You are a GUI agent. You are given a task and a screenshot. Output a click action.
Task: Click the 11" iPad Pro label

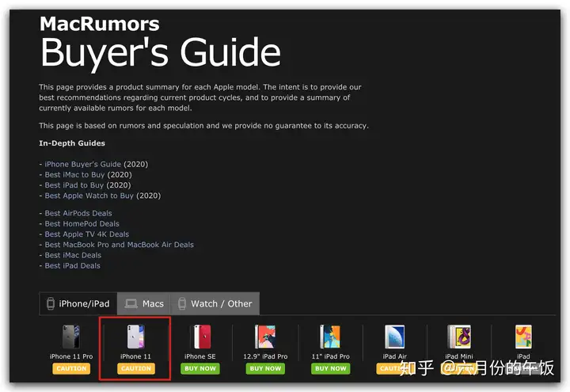(x=330, y=356)
